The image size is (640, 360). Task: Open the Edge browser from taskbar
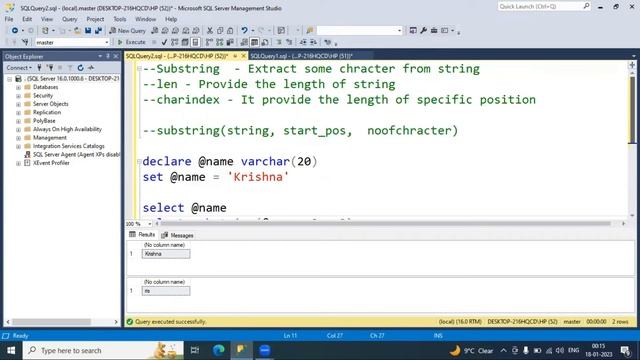point(218,350)
